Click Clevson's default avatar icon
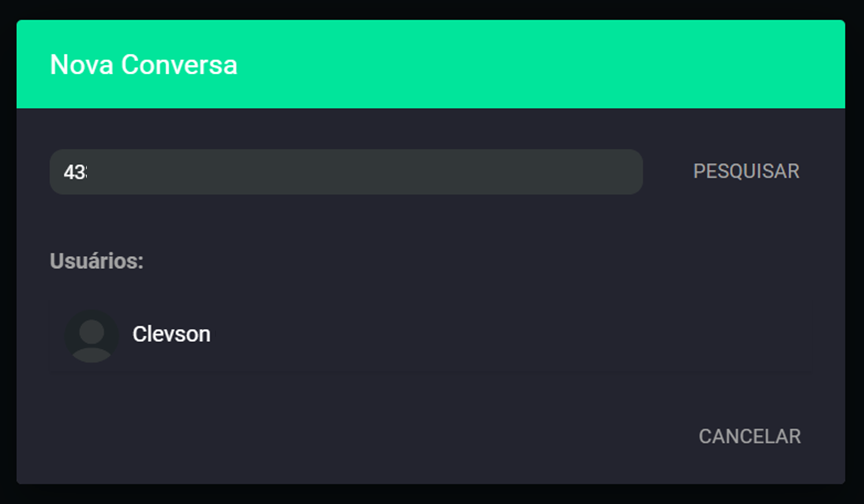The width and height of the screenshot is (864, 504). click(x=91, y=336)
